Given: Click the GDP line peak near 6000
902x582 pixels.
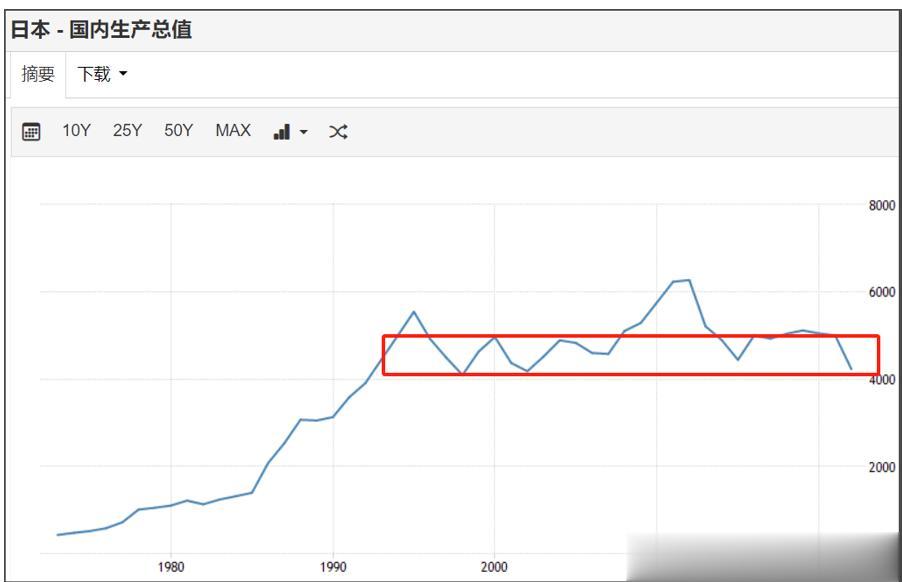Looking at the screenshot, I should pyautogui.click(x=689, y=280).
